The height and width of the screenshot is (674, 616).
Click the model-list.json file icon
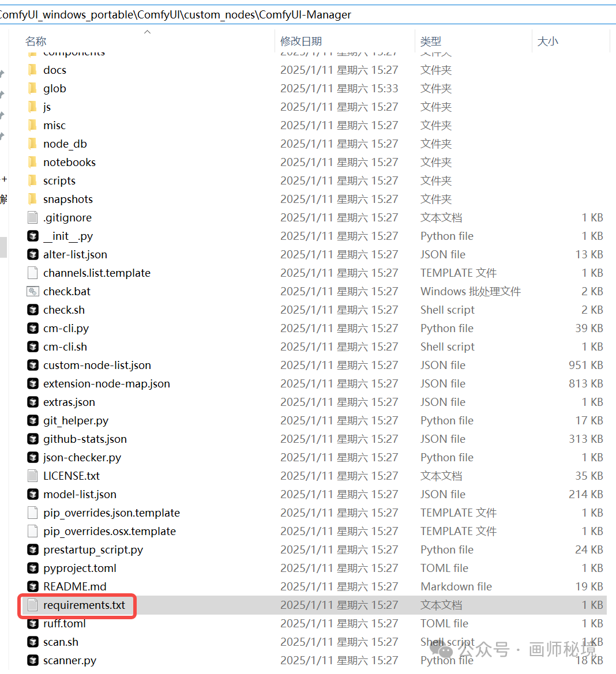pyautogui.click(x=33, y=494)
